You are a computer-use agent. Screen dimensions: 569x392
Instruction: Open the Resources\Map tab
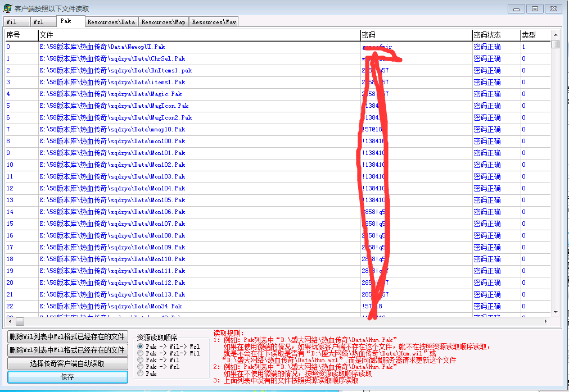click(163, 22)
